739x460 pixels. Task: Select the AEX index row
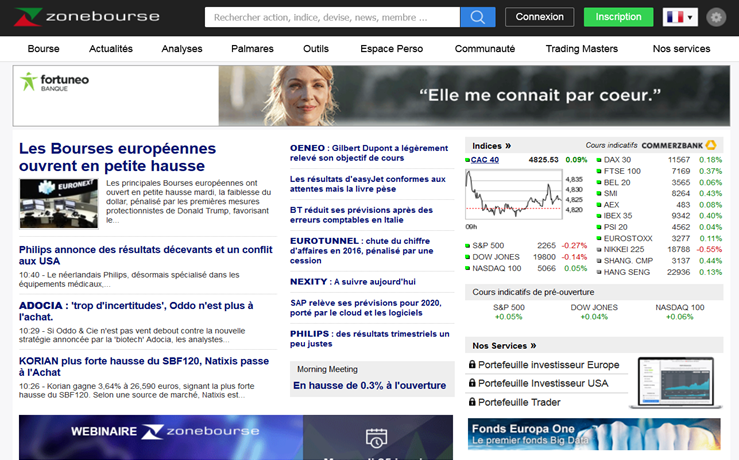(659, 205)
